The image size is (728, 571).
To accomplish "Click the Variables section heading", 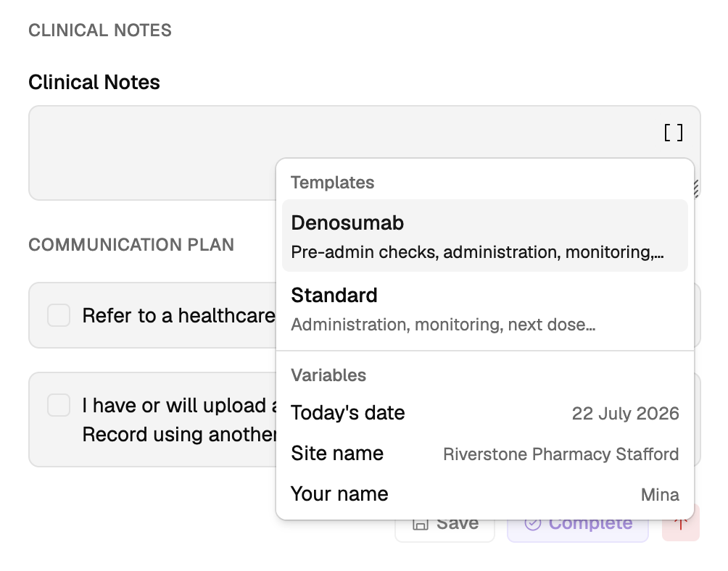I will [328, 375].
